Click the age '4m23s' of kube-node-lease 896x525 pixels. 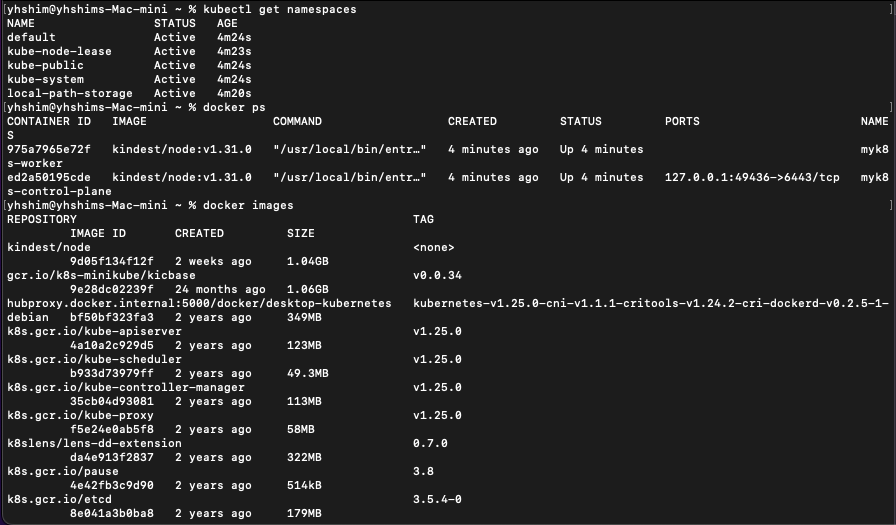(234, 51)
